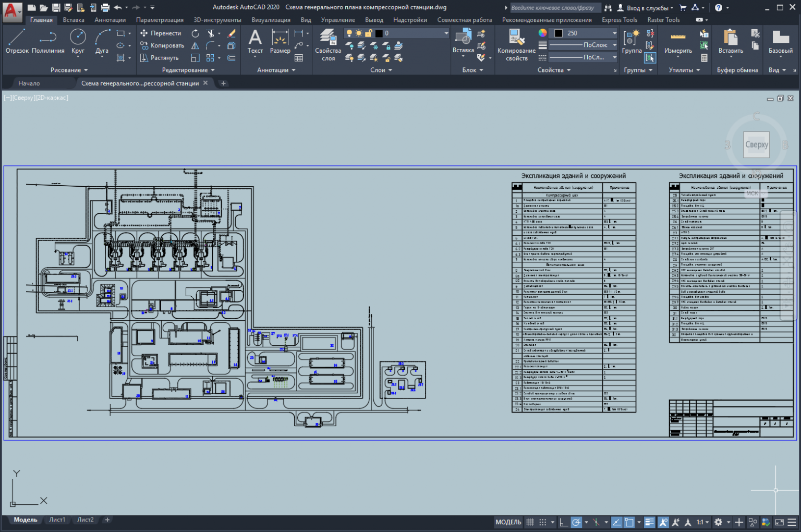Click the object color wheel icon
The height and width of the screenshot is (532, 801).
pyautogui.click(x=543, y=33)
